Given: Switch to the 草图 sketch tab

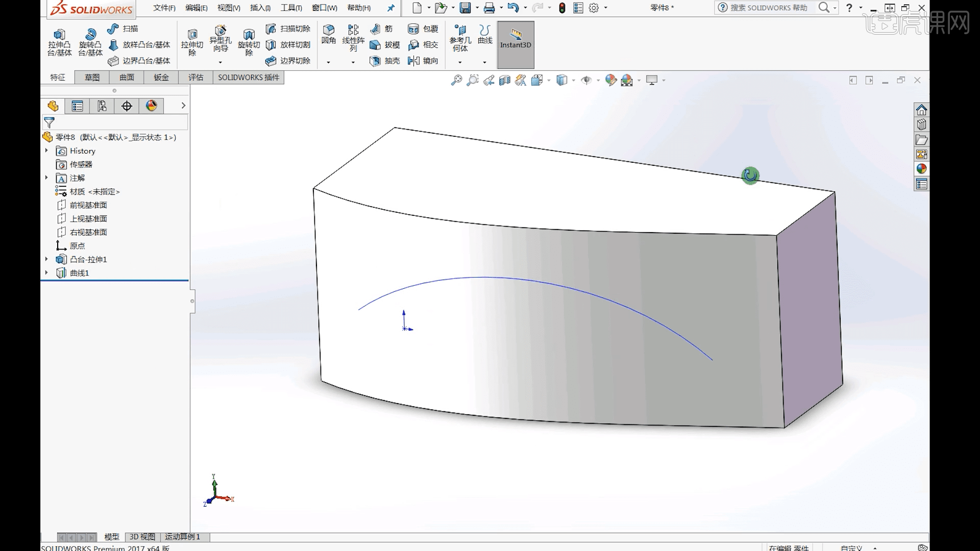Looking at the screenshot, I should pyautogui.click(x=92, y=77).
